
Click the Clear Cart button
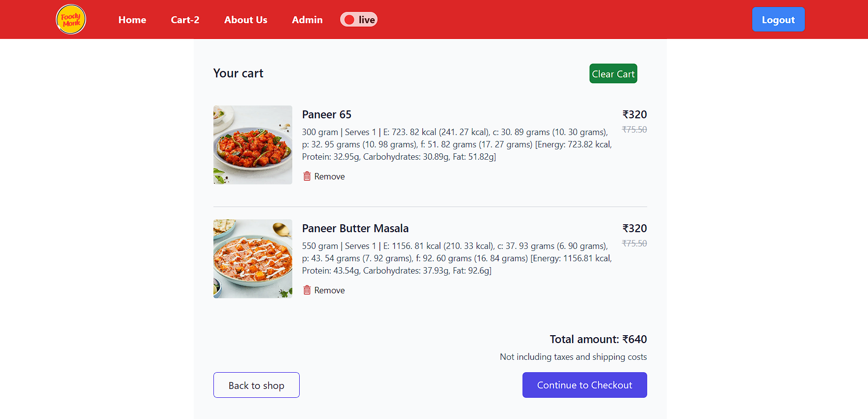pos(613,73)
